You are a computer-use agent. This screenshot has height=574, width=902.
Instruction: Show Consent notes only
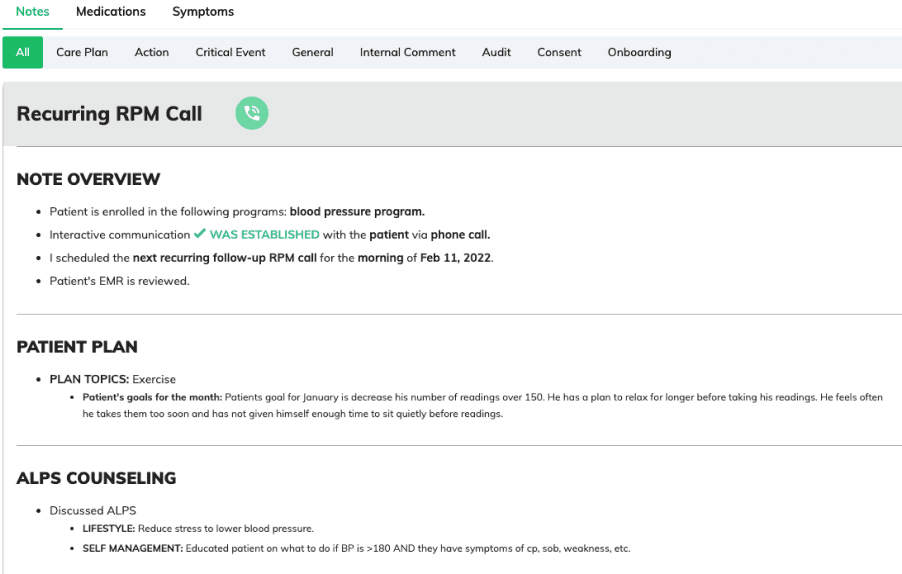pyautogui.click(x=559, y=52)
